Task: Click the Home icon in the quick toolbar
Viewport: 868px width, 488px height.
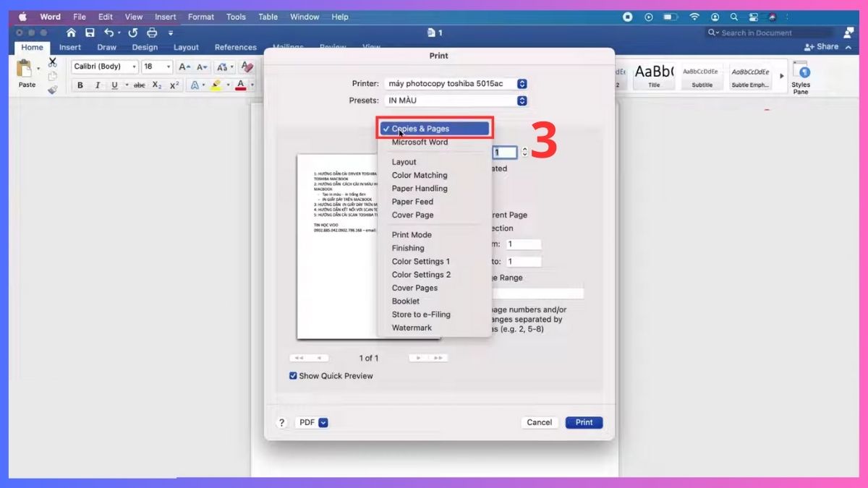Action: coord(71,33)
